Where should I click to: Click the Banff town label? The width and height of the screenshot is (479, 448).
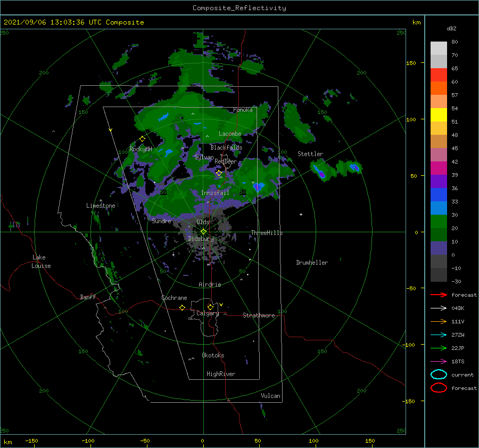[x=88, y=297]
